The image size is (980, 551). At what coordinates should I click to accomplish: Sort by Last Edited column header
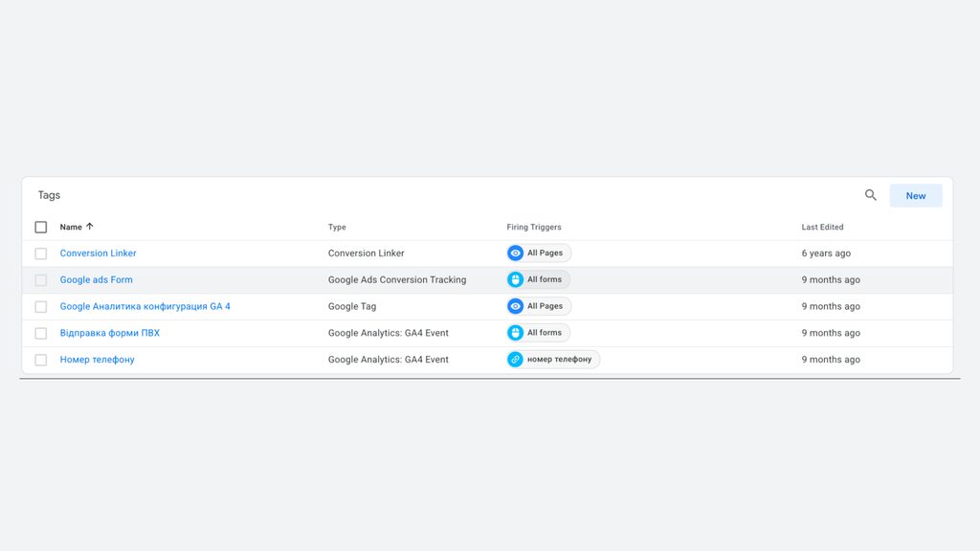tap(822, 227)
